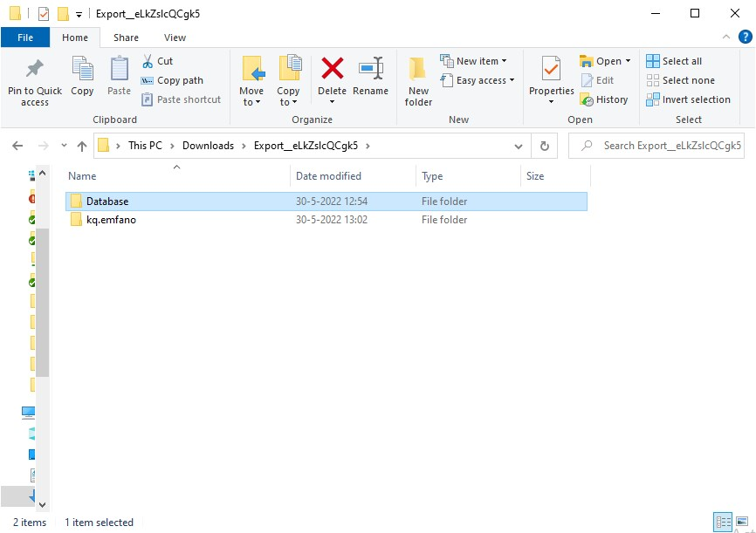Click Downloads in address bar
Viewport: 756px width, 533px height.
208,146
